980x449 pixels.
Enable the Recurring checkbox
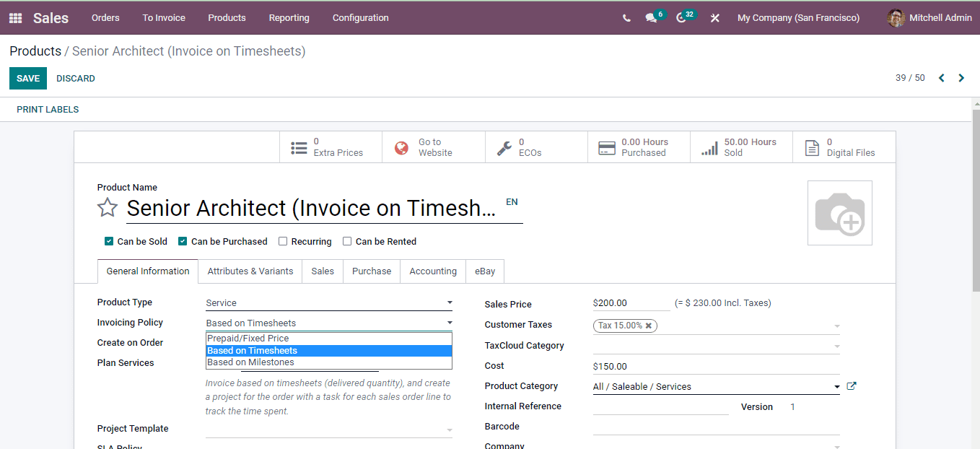(283, 241)
